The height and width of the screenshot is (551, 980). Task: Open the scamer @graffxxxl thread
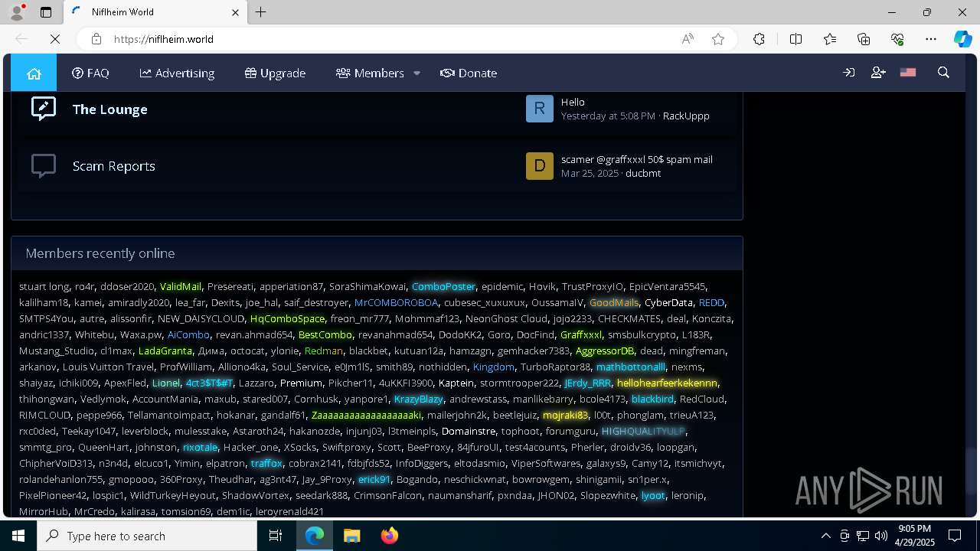[x=637, y=159]
